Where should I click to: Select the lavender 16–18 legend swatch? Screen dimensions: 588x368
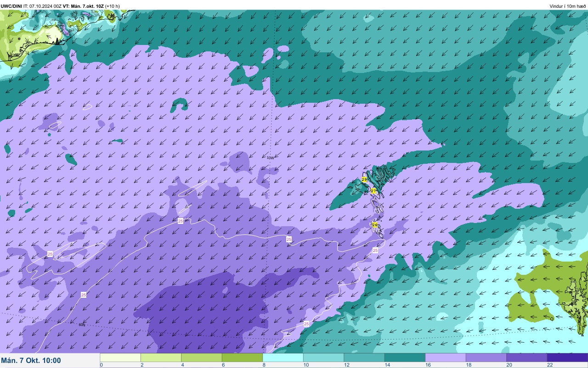pyautogui.click(x=446, y=357)
